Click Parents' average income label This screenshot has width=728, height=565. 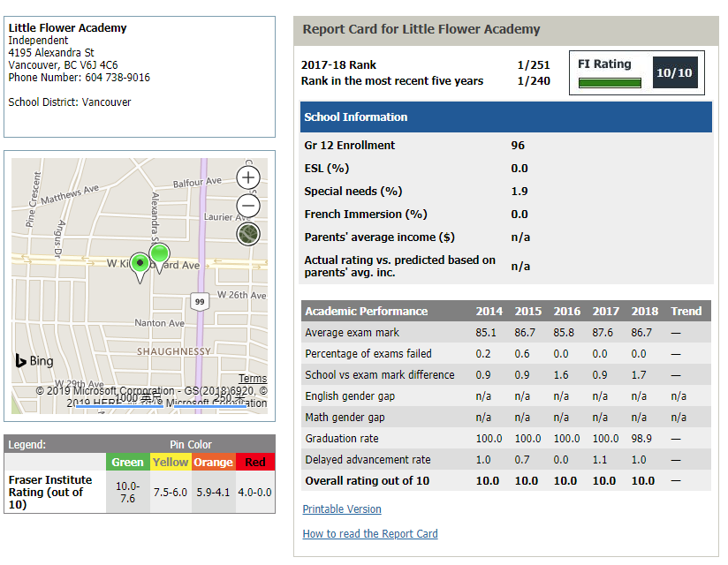click(x=379, y=237)
